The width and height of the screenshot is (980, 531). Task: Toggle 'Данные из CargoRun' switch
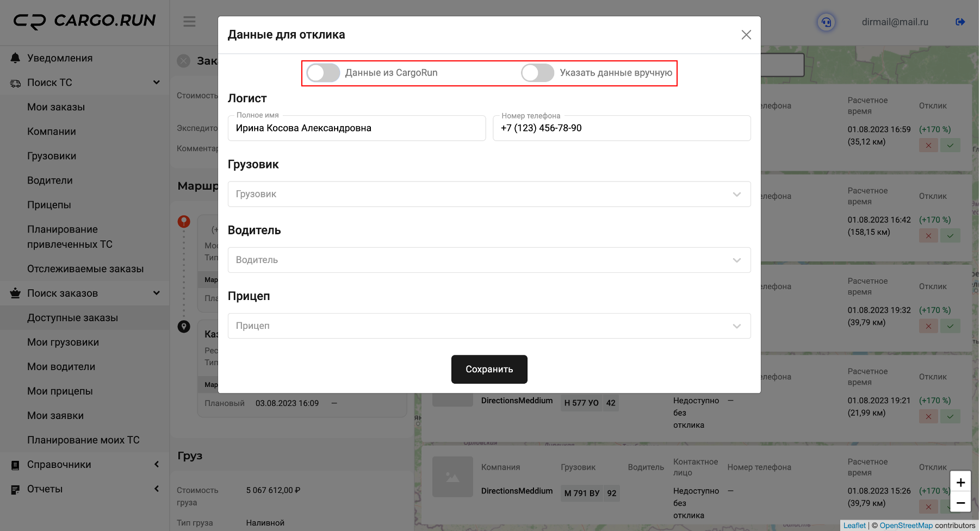pyautogui.click(x=323, y=73)
